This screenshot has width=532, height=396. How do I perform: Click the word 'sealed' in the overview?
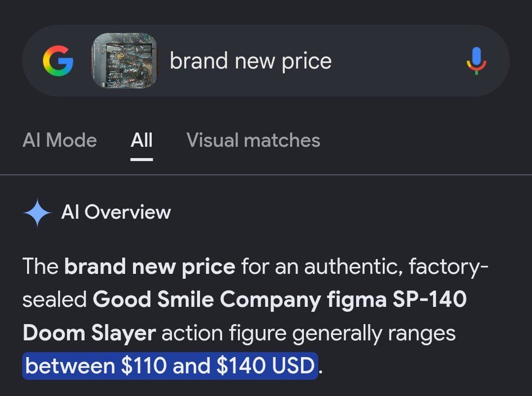[55, 299]
